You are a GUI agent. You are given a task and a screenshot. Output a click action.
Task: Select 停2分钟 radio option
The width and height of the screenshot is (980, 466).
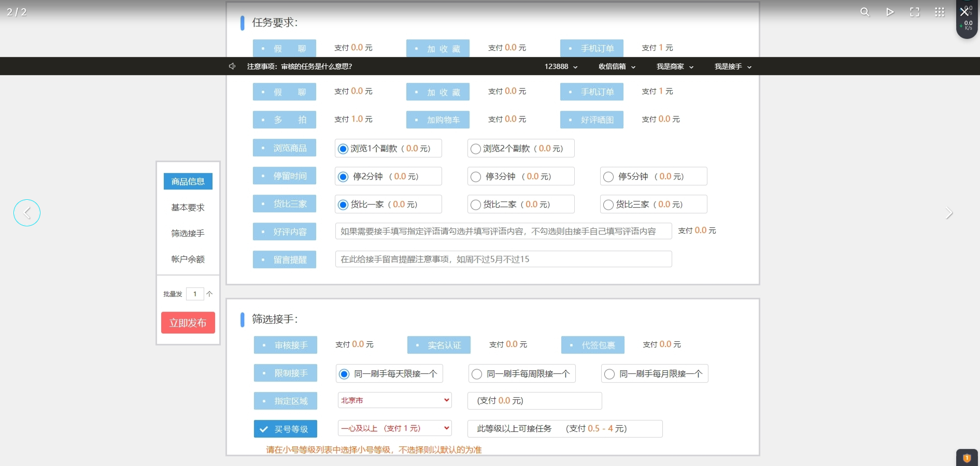(x=343, y=177)
